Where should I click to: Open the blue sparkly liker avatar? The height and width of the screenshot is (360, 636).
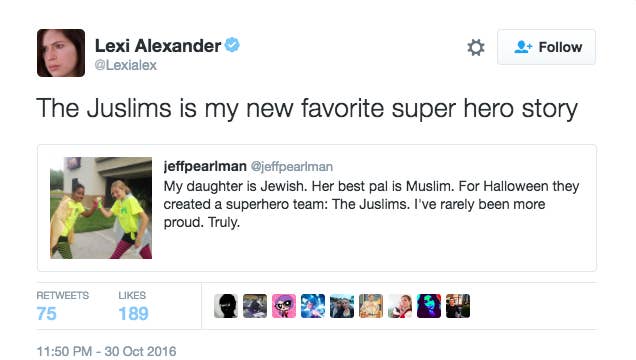click(x=313, y=306)
